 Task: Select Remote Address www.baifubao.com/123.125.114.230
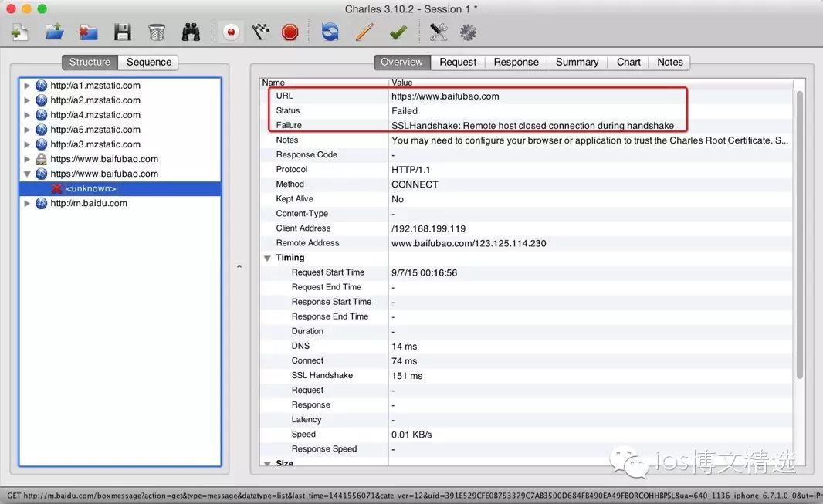click(x=469, y=243)
